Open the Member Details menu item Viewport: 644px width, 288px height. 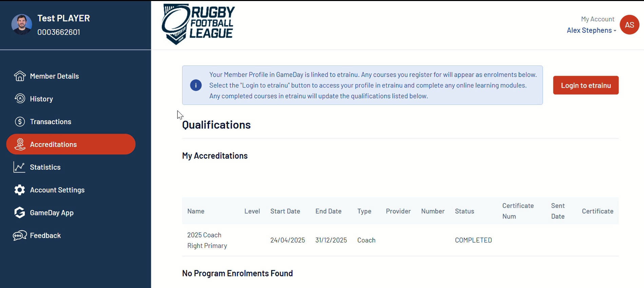coord(54,76)
